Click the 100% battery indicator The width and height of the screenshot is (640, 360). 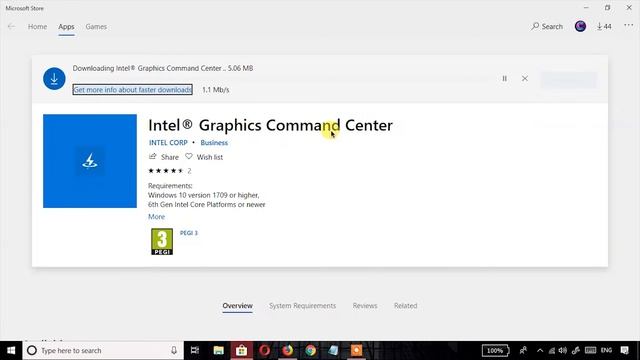point(495,351)
